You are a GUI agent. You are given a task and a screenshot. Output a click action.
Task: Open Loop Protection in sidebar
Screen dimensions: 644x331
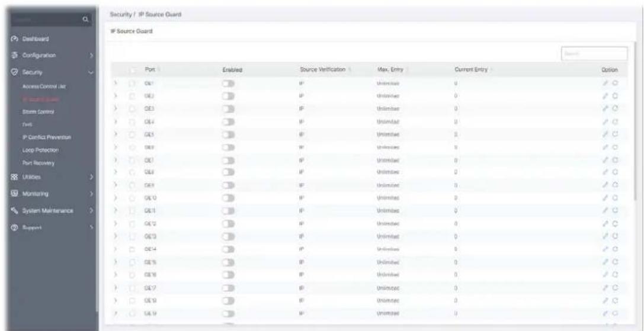pyautogui.click(x=41, y=150)
